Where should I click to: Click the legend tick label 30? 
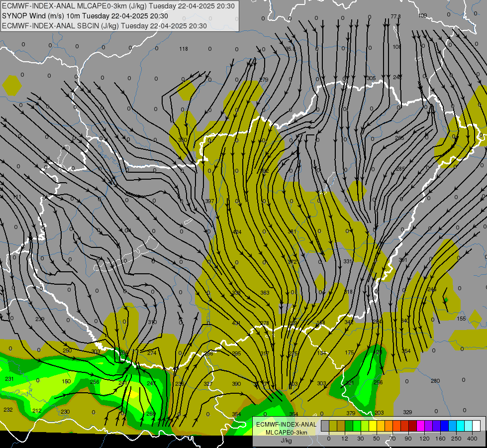pyautogui.click(x=360, y=439)
